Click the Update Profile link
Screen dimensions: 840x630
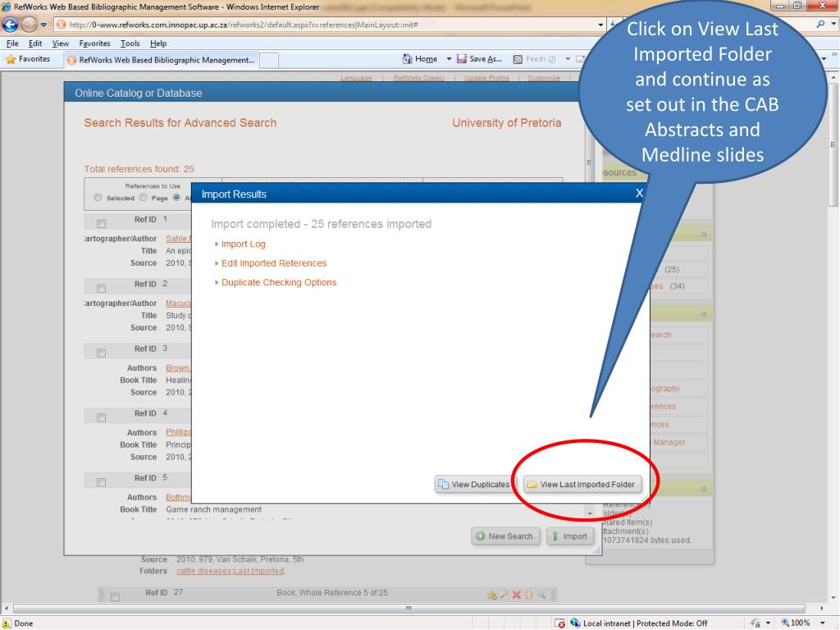click(486, 78)
